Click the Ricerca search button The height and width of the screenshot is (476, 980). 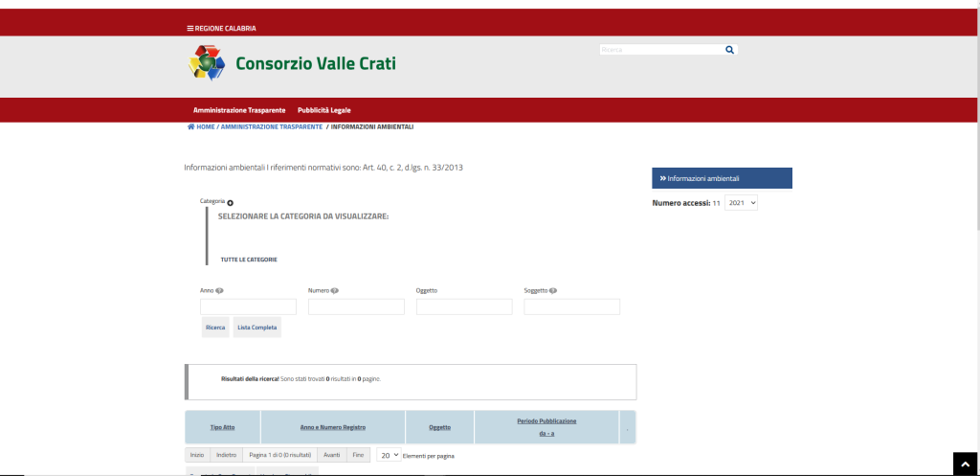click(215, 328)
